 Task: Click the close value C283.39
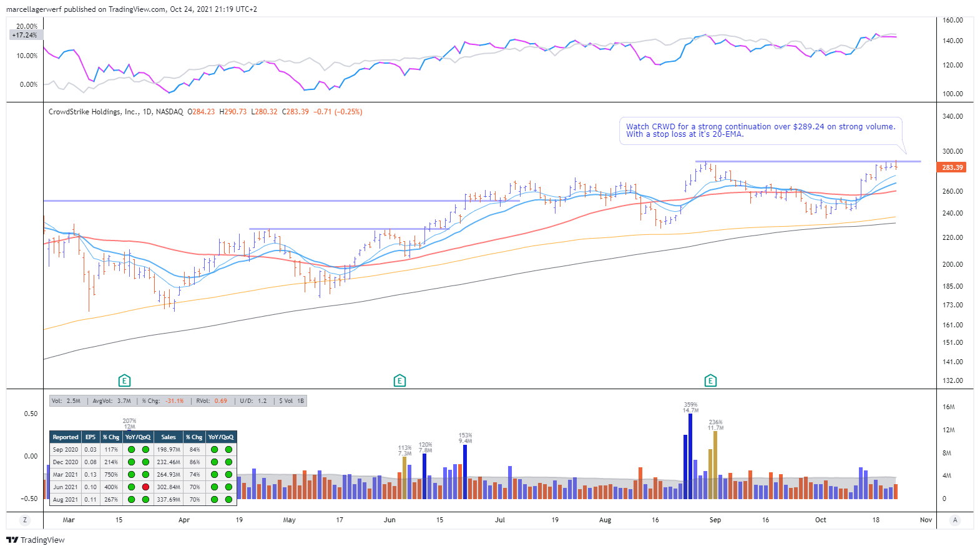[x=295, y=112]
